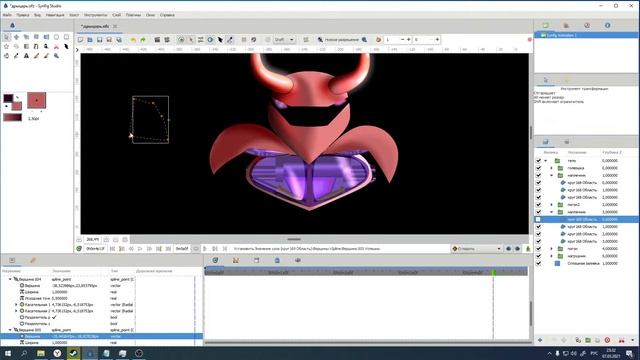Select the Cutout scissors tool
Viewport: 640px width, 360px height.
[x=56, y=47]
